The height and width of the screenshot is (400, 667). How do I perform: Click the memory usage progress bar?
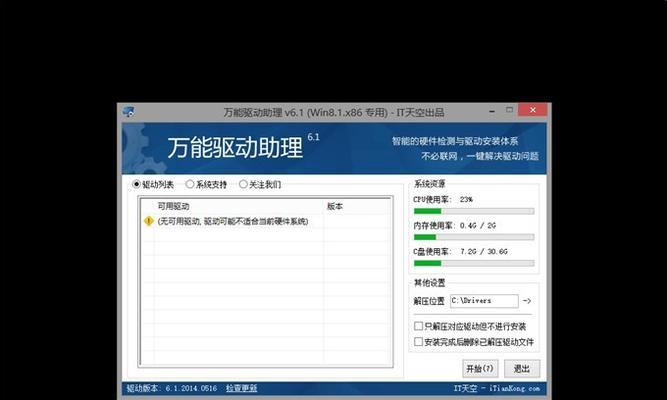coord(474,237)
